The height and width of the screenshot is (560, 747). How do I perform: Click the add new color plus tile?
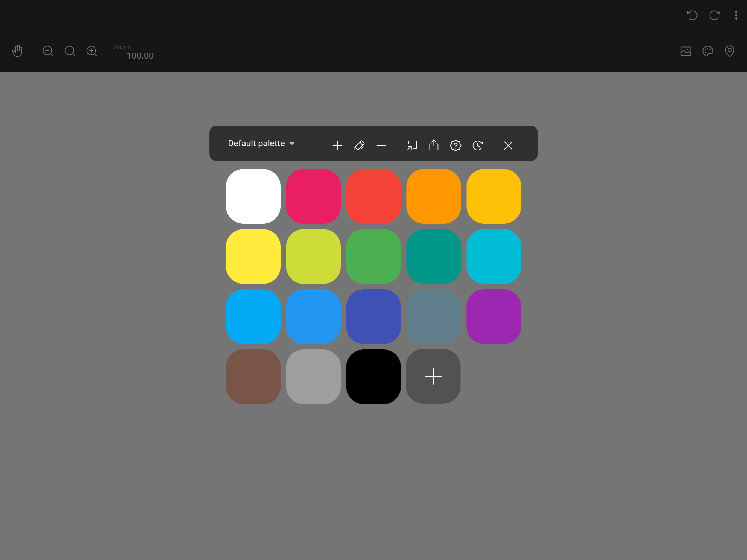(433, 376)
